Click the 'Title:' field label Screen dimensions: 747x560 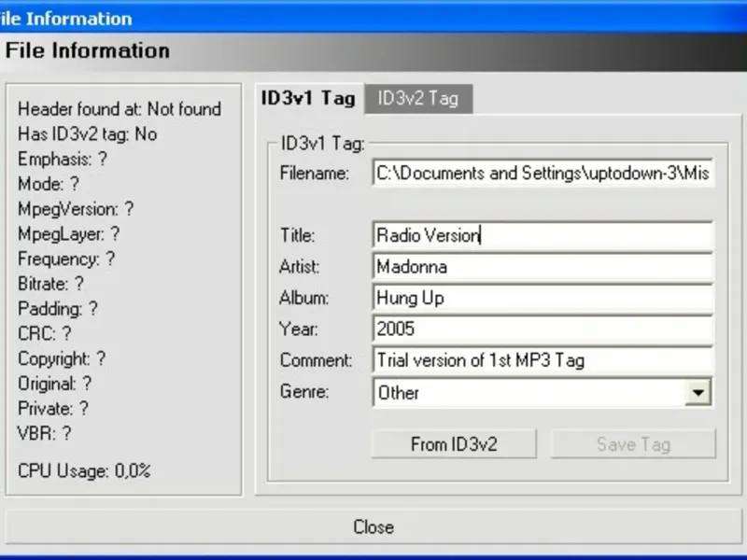tap(297, 235)
